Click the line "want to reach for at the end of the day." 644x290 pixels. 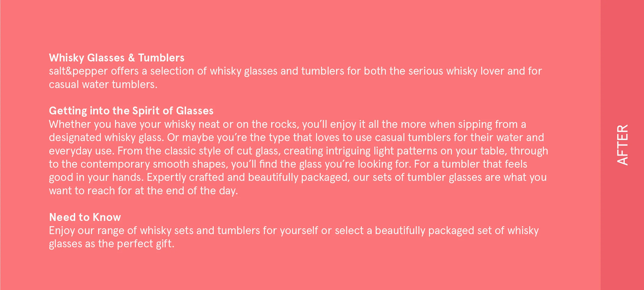(143, 191)
